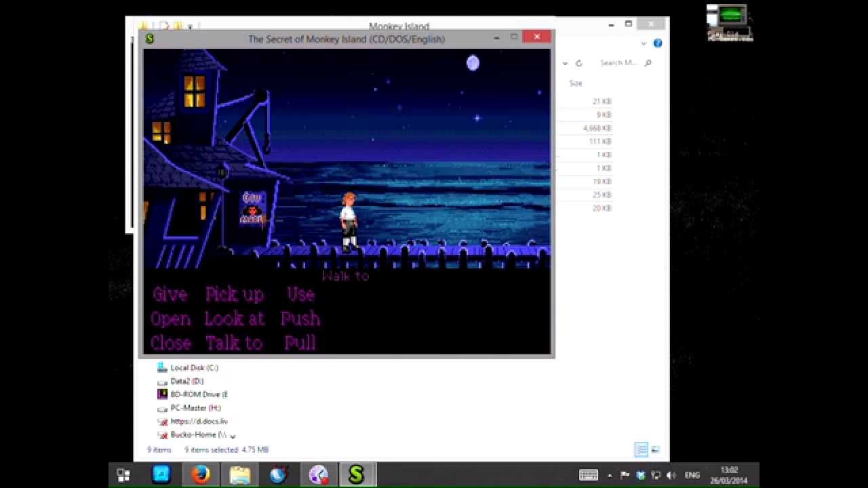This screenshot has height=488, width=868.
Task: Open Action Center flag icon
Action: coord(625,475)
